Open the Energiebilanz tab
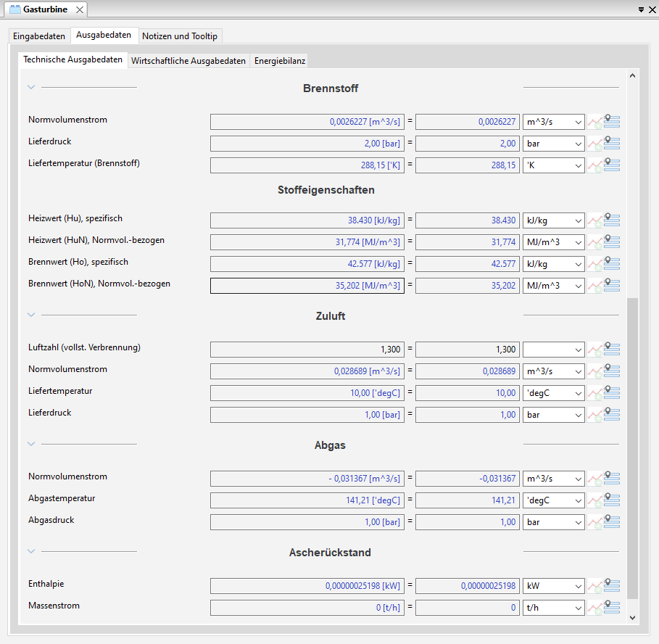This screenshot has height=644, width=659. tap(280, 61)
